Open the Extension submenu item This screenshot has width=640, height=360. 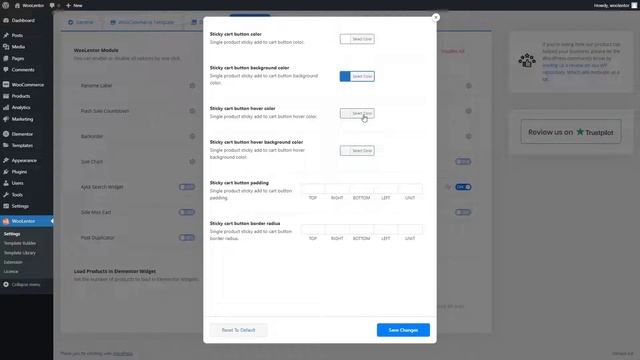click(13, 262)
